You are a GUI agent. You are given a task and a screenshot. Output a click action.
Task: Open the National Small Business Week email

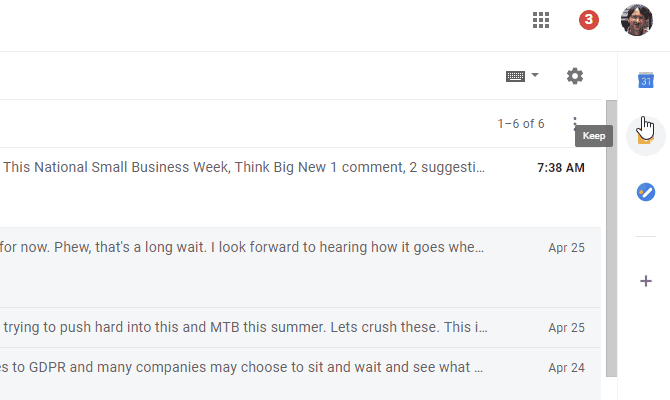tap(244, 168)
